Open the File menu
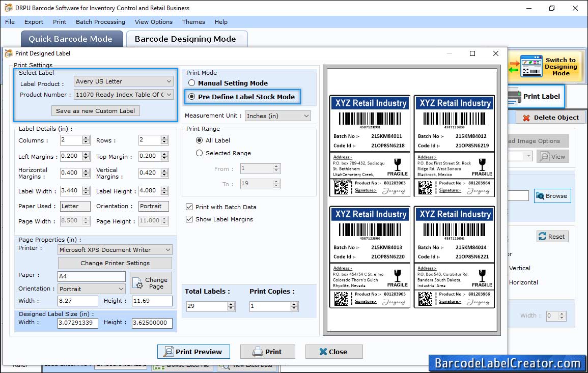Screen dimensions: 588x373 (10, 22)
